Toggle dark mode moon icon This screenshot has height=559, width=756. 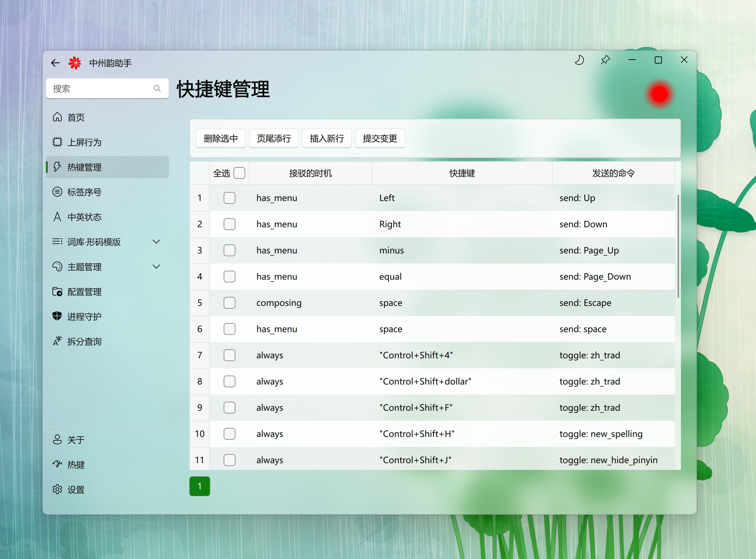click(579, 60)
